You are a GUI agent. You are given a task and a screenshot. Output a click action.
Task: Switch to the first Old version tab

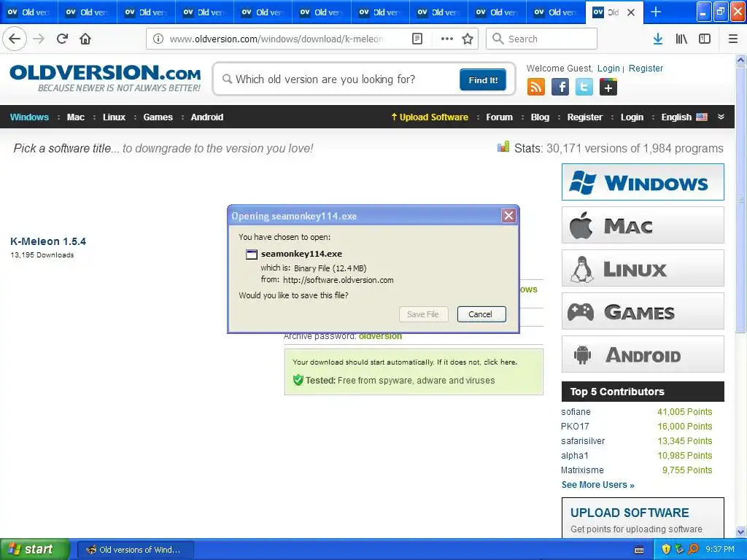point(29,12)
